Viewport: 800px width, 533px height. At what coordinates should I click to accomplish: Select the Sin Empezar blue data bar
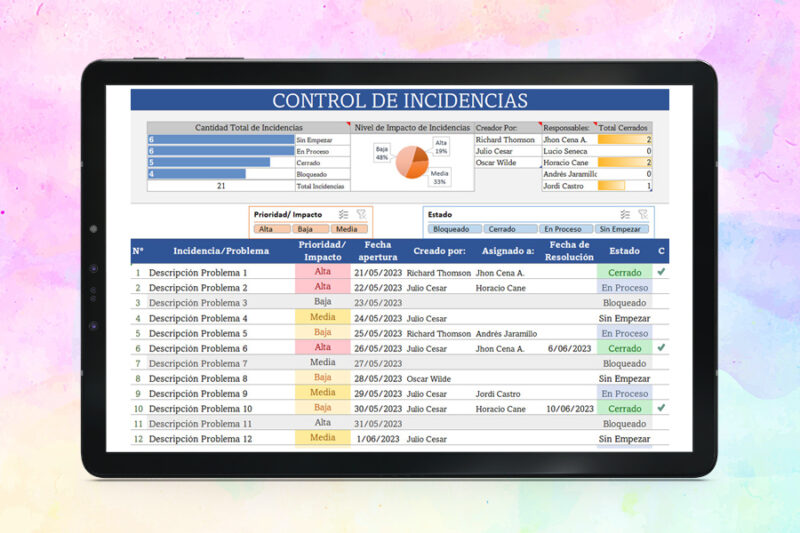coord(221,140)
